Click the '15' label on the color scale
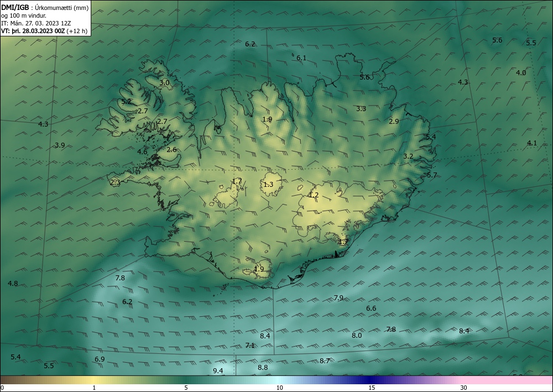553x392 pixels. click(x=372, y=388)
